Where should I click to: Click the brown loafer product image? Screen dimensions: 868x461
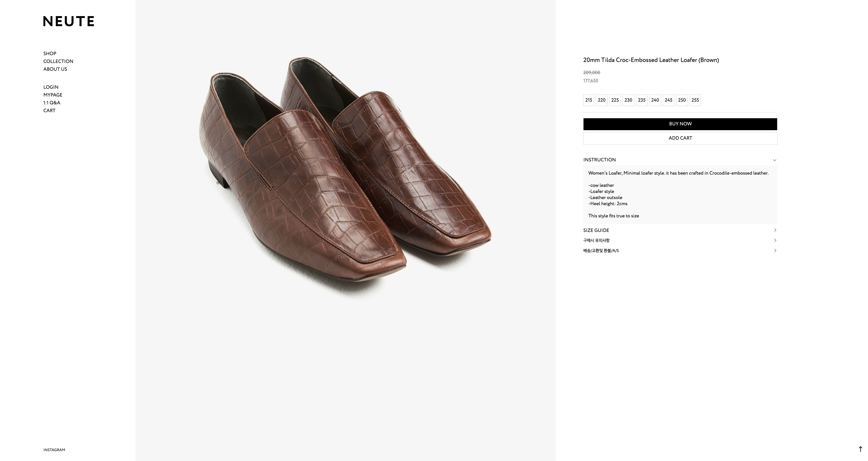(x=345, y=175)
